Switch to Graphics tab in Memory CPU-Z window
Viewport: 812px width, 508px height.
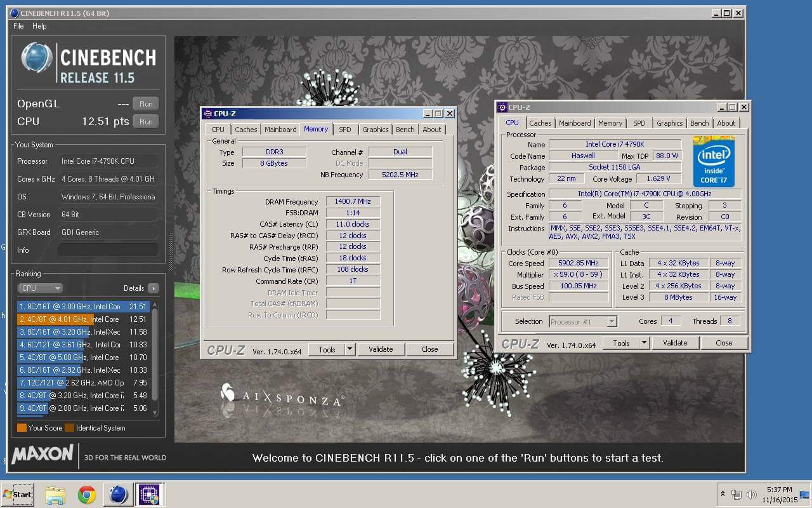pos(375,130)
